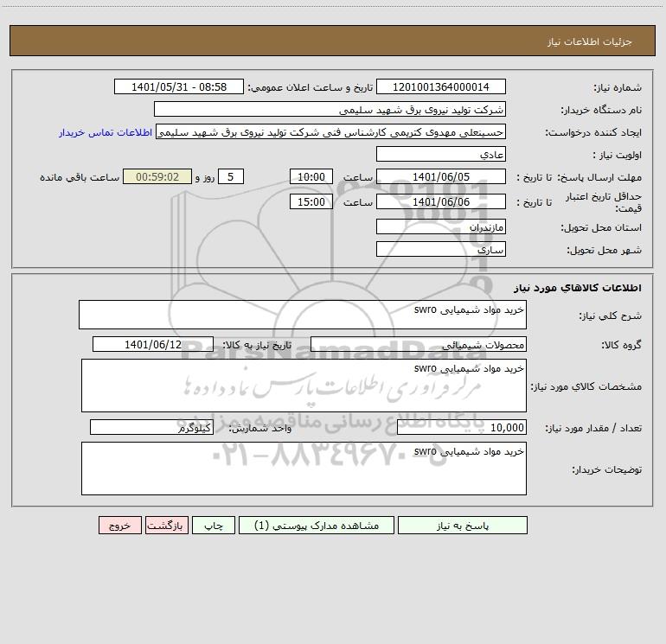
Task: Select the شماره نیاز number field
Action: (x=441, y=86)
